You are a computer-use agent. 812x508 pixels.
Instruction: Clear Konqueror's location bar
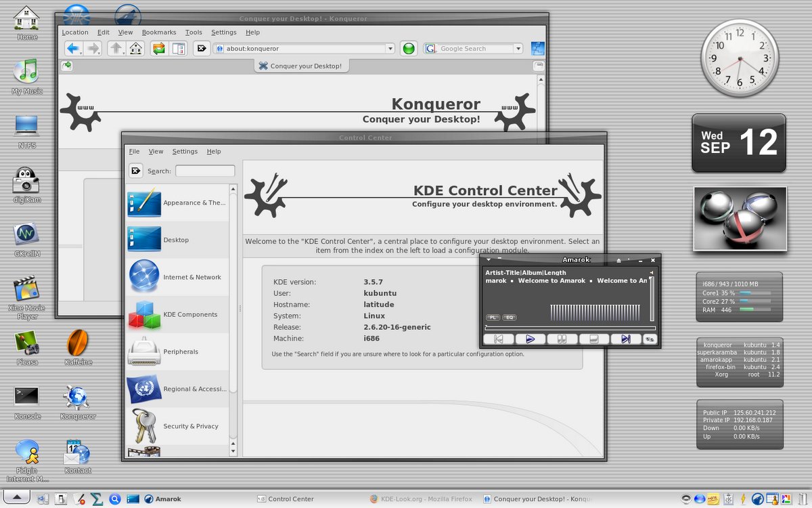coord(202,48)
